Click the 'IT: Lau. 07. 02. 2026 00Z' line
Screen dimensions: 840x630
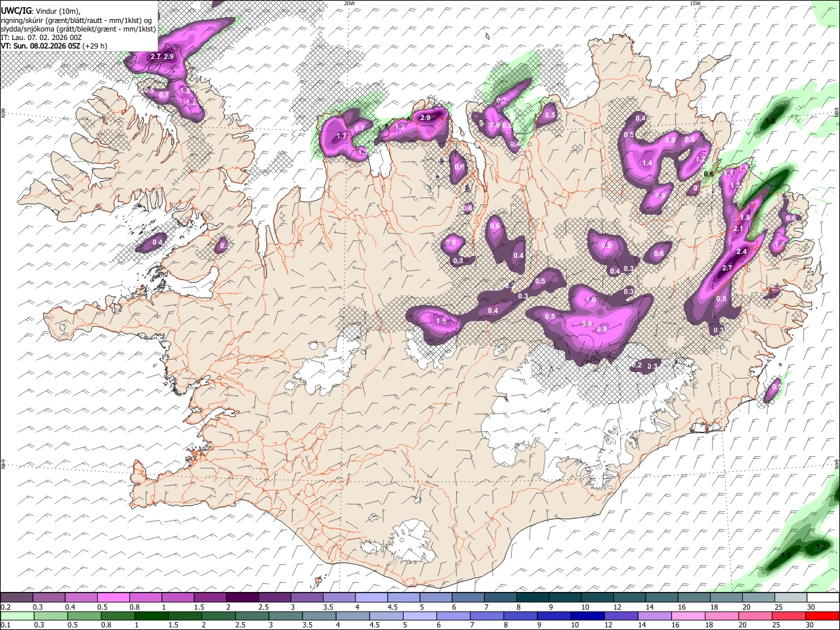pyautogui.click(x=41, y=37)
